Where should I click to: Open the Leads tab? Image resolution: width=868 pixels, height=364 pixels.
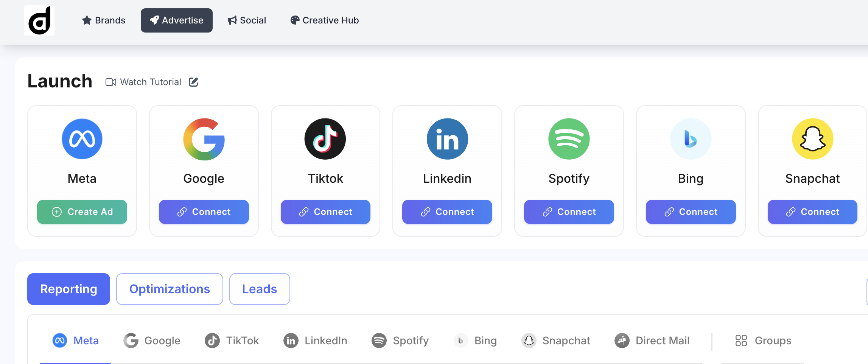click(x=259, y=289)
